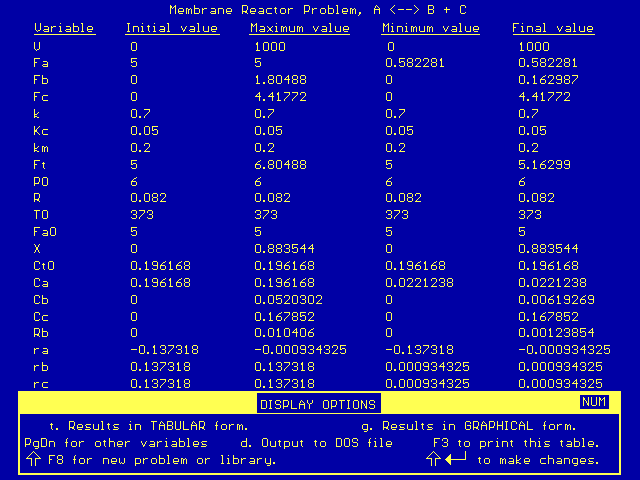The image size is (640, 480).
Task: Click the Membrane Reactor Problem title
Action: pos(318,9)
